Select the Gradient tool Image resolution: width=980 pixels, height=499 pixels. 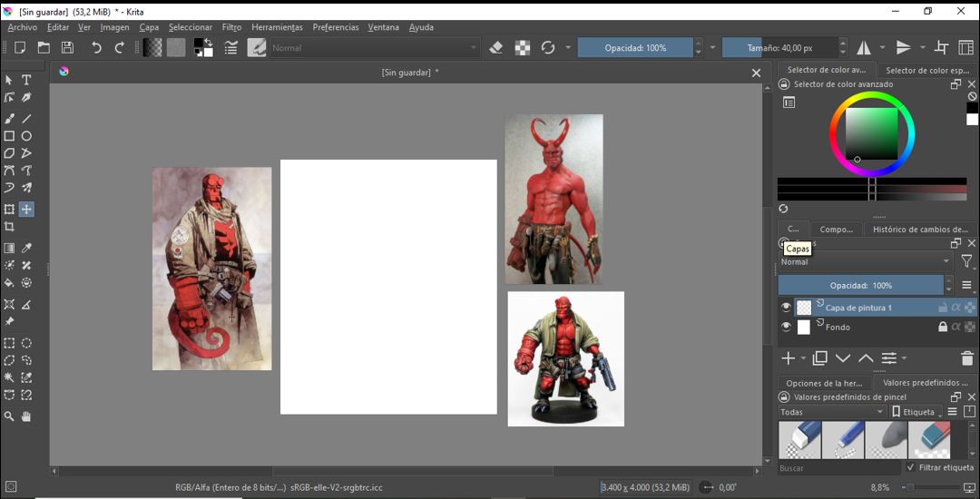point(9,249)
